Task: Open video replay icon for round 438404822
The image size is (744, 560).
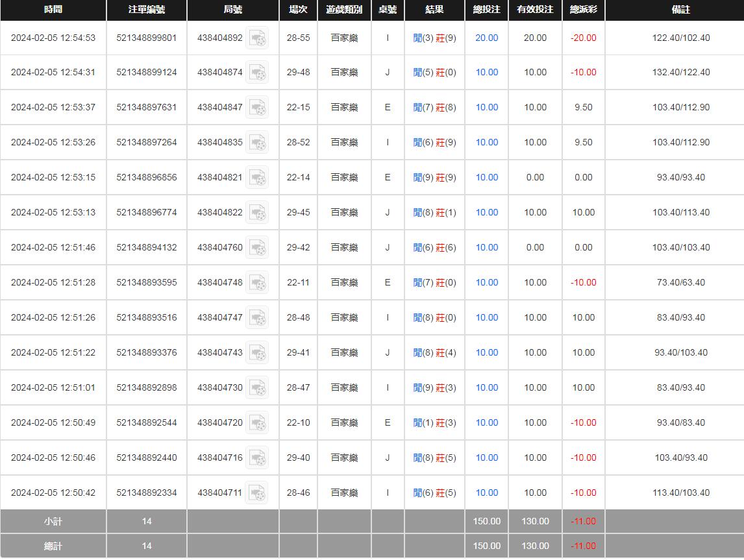Action: coord(257,212)
